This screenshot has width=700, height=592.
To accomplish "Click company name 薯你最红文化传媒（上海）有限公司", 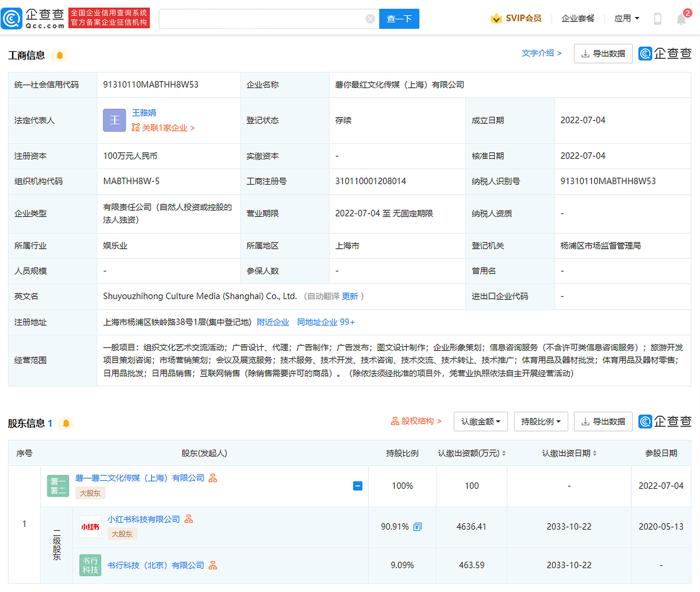I will pyautogui.click(x=399, y=85).
